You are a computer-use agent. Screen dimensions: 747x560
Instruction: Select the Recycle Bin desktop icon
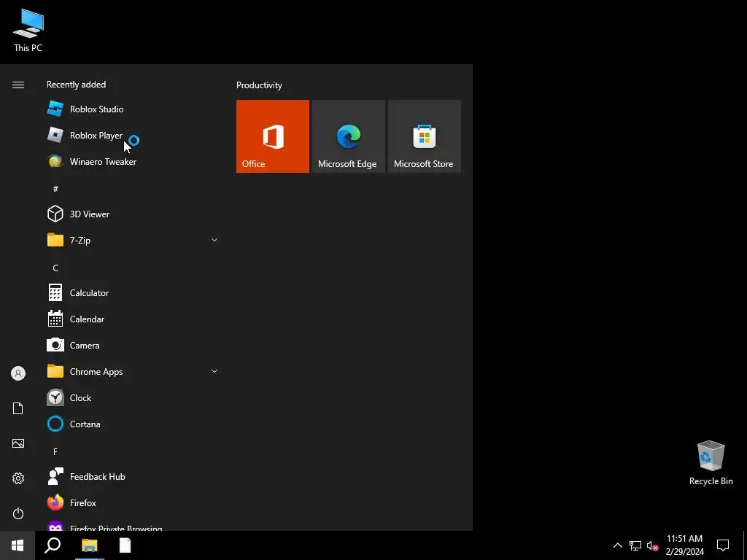pos(711,463)
